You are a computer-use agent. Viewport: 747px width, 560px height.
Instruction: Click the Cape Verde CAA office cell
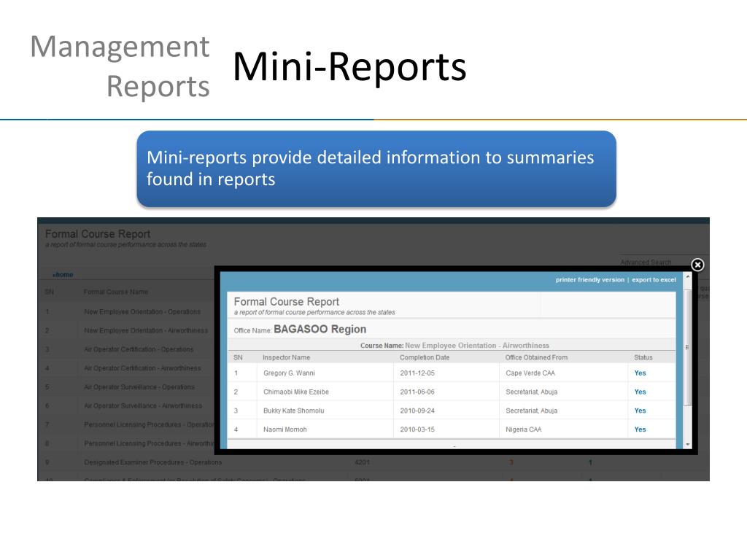(530, 373)
